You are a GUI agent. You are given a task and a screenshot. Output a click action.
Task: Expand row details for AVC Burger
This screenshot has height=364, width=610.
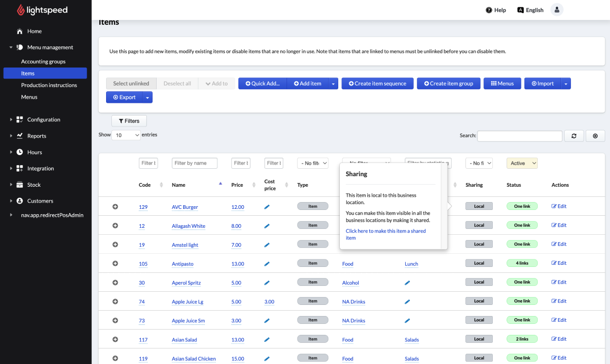[x=115, y=206]
